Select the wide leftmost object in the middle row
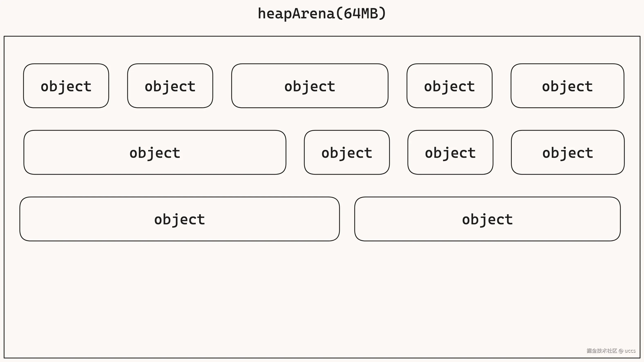This screenshot has width=644, height=362. click(155, 152)
